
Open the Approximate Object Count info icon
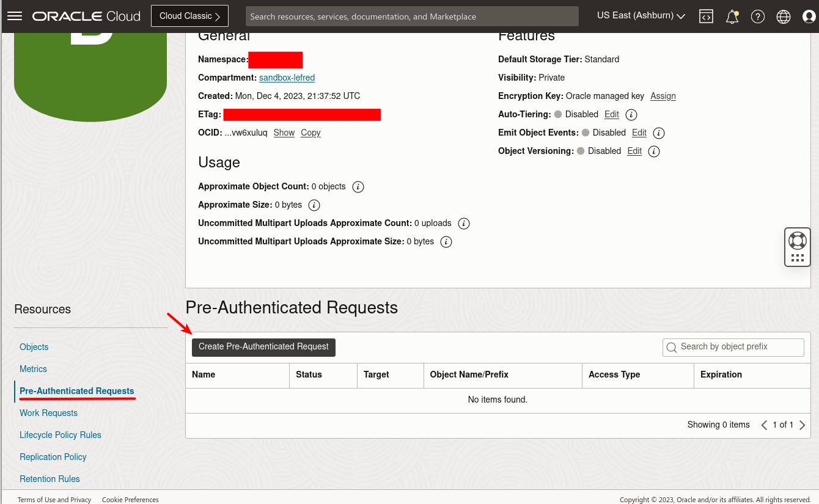coord(358,186)
